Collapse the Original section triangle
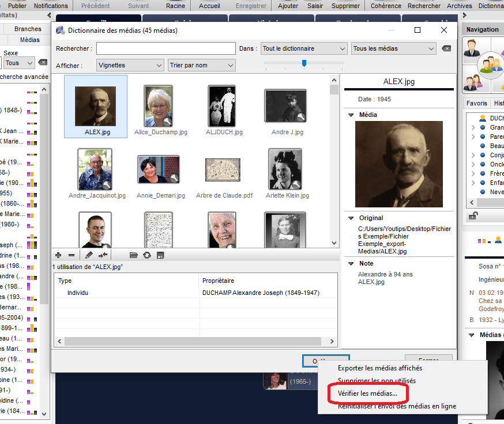504x424 pixels. (351, 218)
